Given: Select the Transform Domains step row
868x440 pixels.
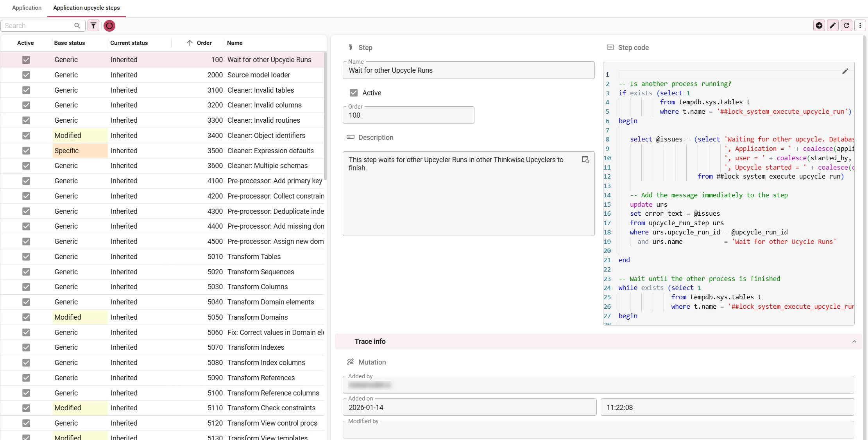Looking at the screenshot, I should (x=258, y=317).
